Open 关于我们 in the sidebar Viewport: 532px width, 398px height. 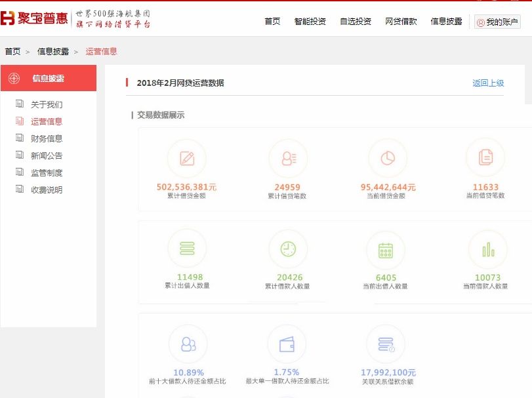[47, 104]
